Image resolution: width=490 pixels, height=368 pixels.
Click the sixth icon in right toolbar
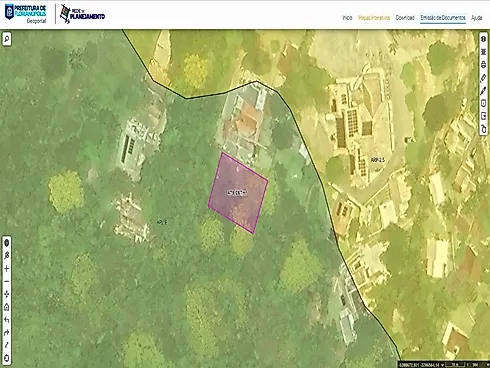(x=483, y=103)
